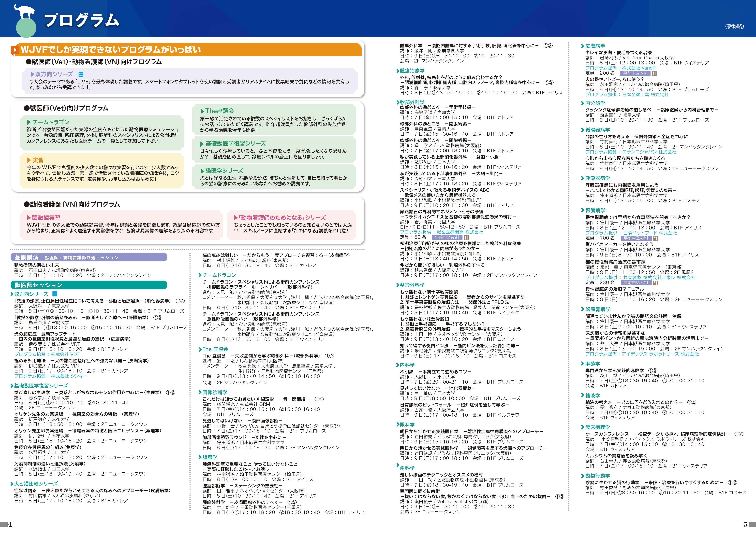Click lecture title 心肺から出る心配な音たちを聴きまくる
This screenshot has width=756, height=535.
coord(625,158)
